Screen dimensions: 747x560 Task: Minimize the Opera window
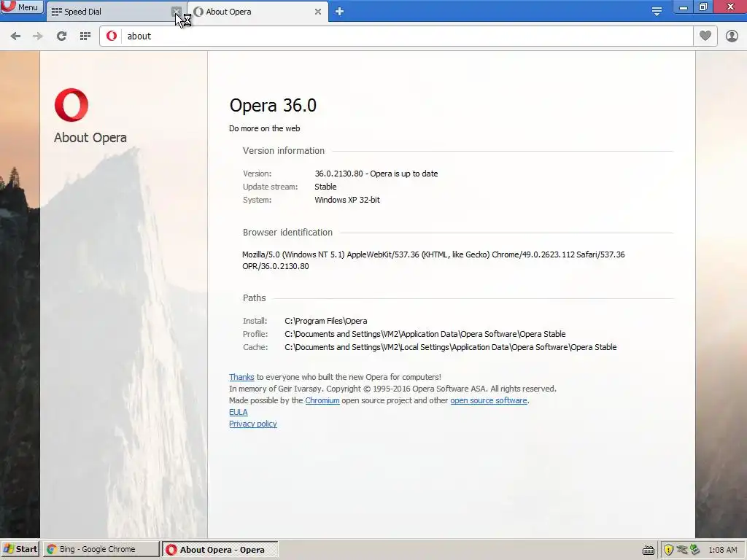point(683,7)
